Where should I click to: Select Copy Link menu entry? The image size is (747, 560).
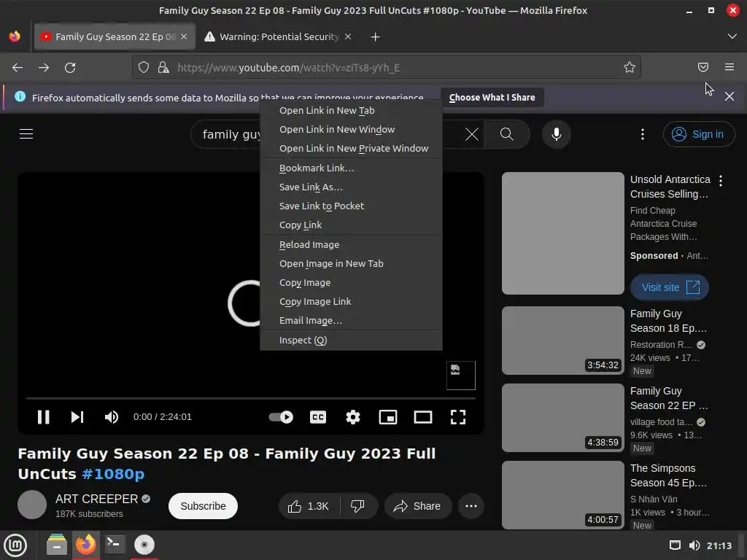(351, 225)
